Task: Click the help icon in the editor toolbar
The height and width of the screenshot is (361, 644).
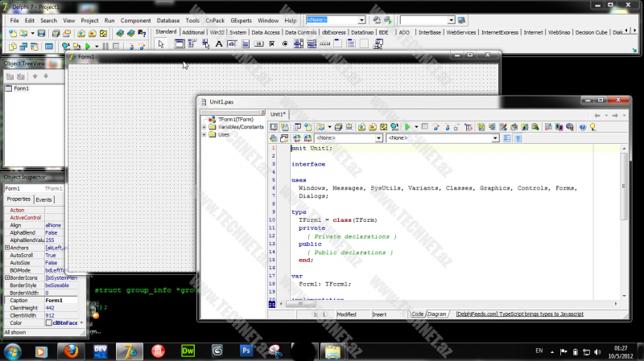Action: 581,126
